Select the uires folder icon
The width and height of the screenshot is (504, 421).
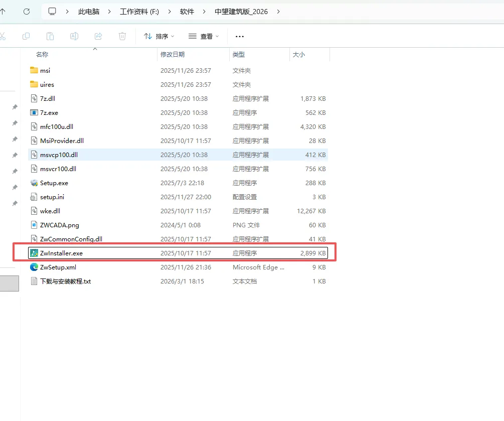pyautogui.click(x=34, y=85)
